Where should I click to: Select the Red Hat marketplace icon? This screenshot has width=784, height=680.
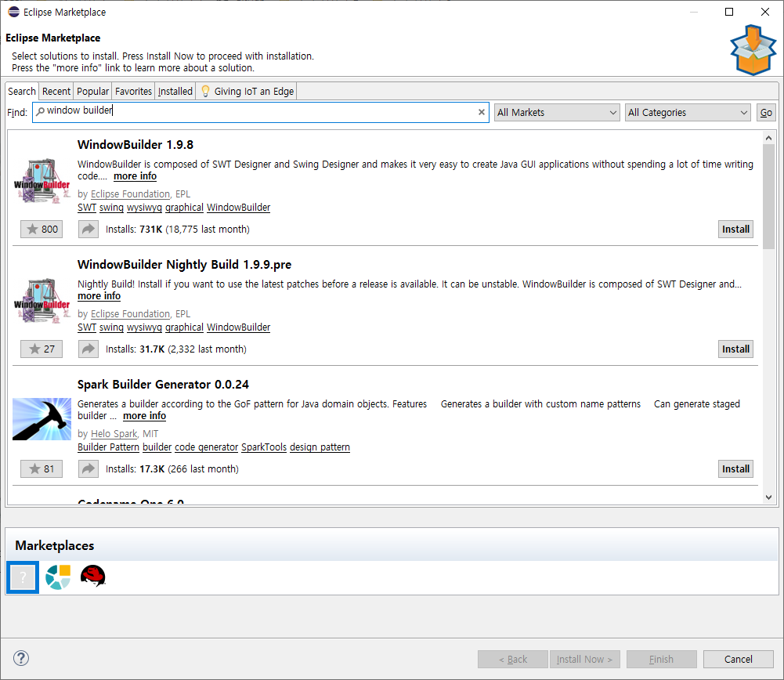(93, 576)
